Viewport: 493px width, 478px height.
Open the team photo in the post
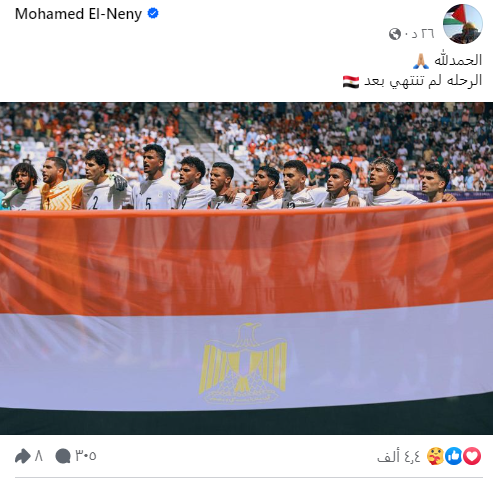pyautogui.click(x=246, y=268)
